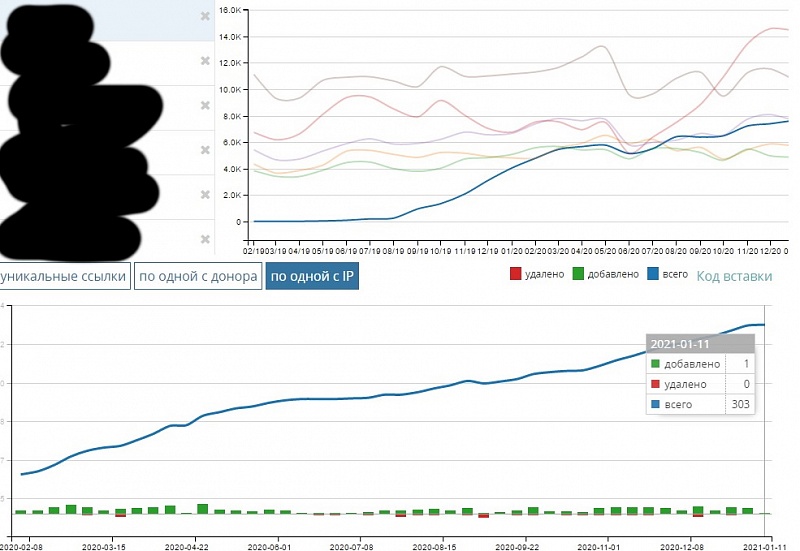Choose the 'по одной с IP' tab
This screenshot has width=800, height=551.
pos(311,276)
